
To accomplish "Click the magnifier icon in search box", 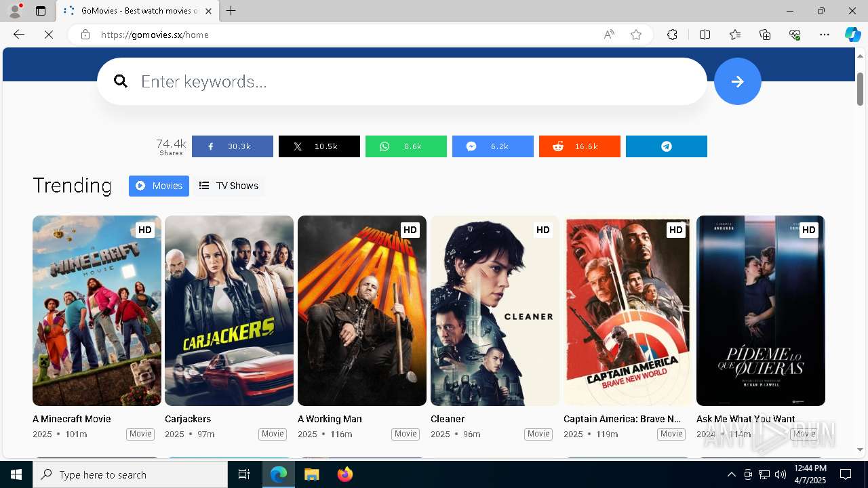I will pos(121,81).
